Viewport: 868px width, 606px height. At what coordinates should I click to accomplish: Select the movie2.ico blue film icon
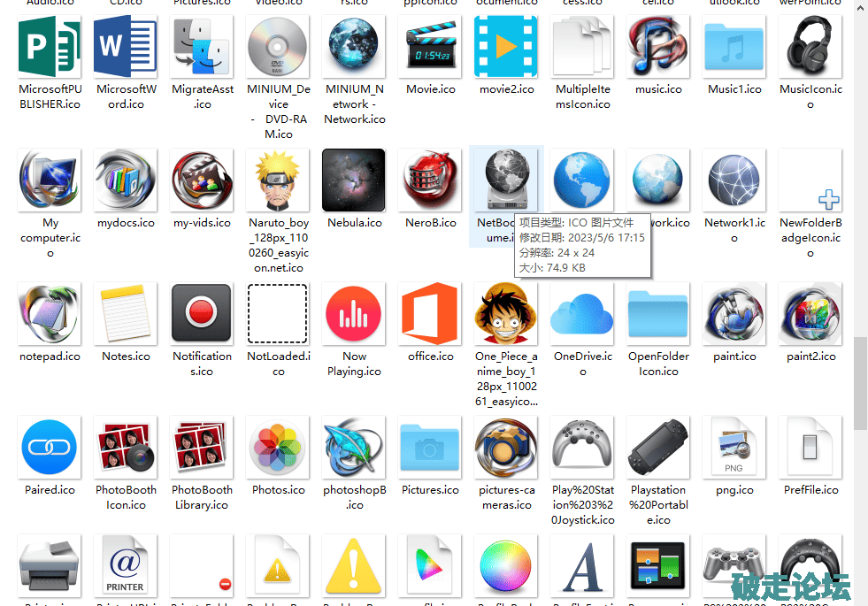coord(506,47)
